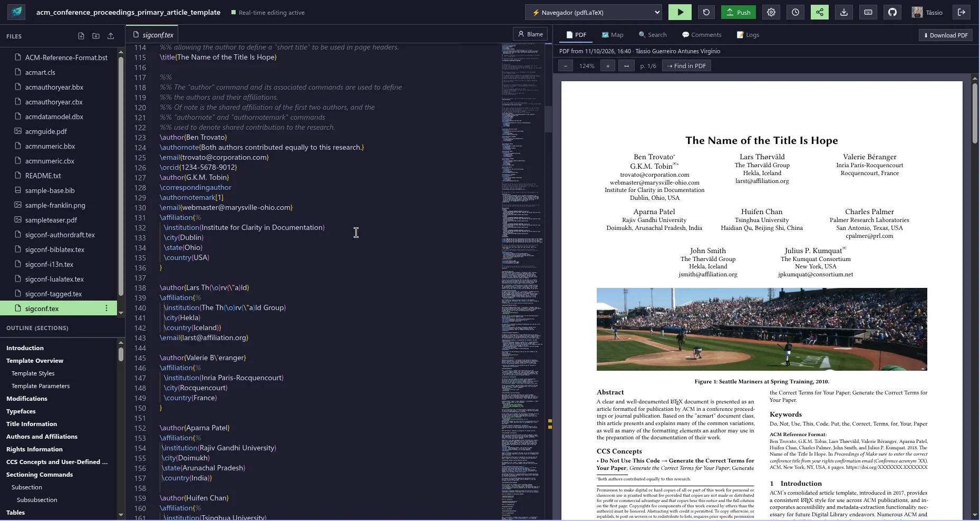Switch to the Map tab

[x=613, y=35]
